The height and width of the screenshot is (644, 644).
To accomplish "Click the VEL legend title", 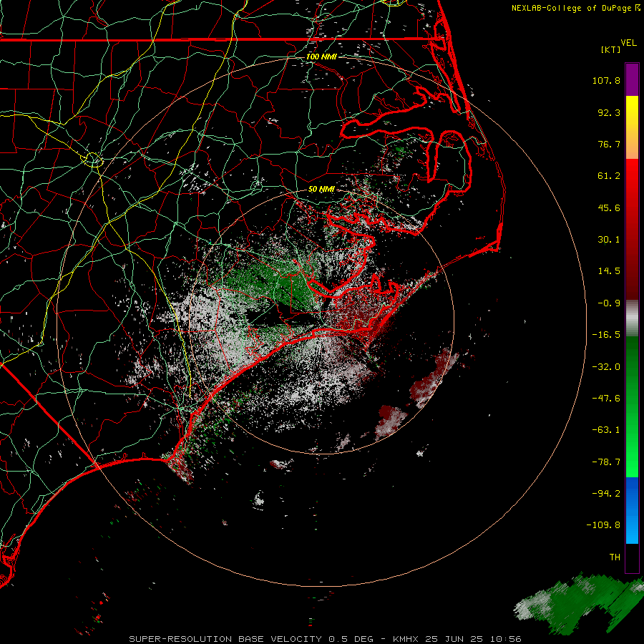I will point(628,43).
